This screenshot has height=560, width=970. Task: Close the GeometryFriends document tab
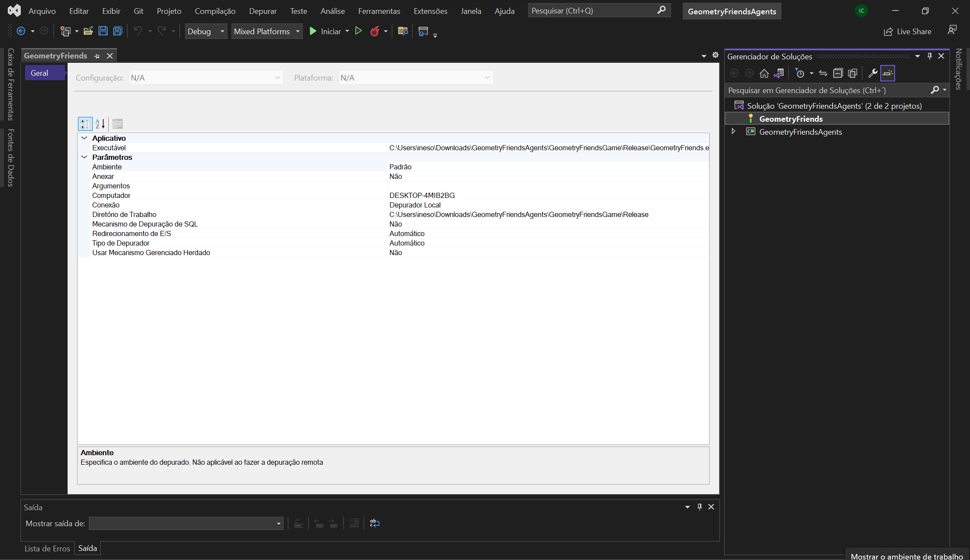(x=110, y=56)
